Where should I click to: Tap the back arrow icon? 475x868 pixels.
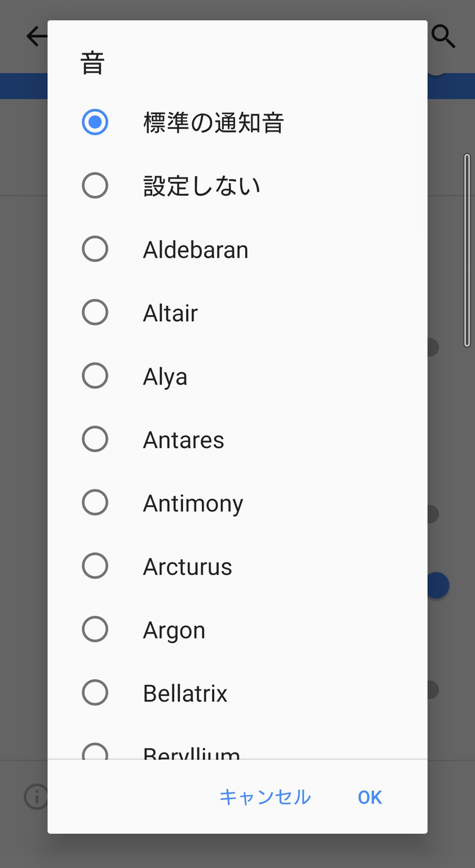coord(36,36)
